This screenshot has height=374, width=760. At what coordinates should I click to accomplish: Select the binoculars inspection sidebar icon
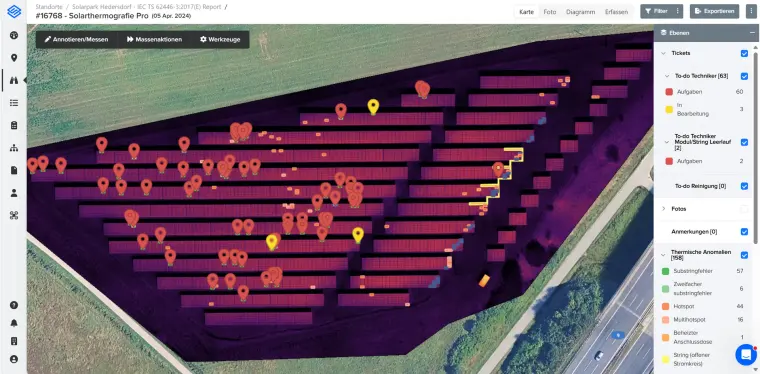pyautogui.click(x=14, y=80)
